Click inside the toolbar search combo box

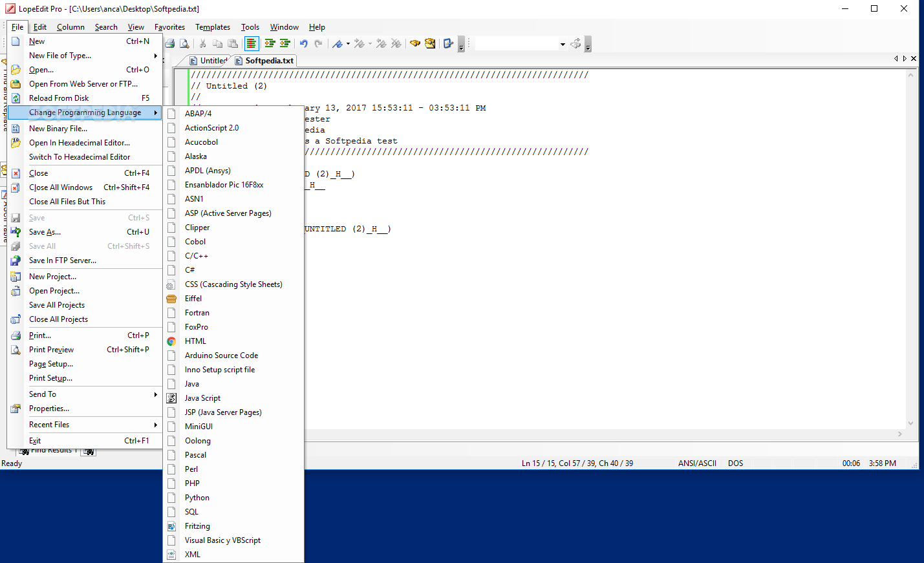[517, 44]
